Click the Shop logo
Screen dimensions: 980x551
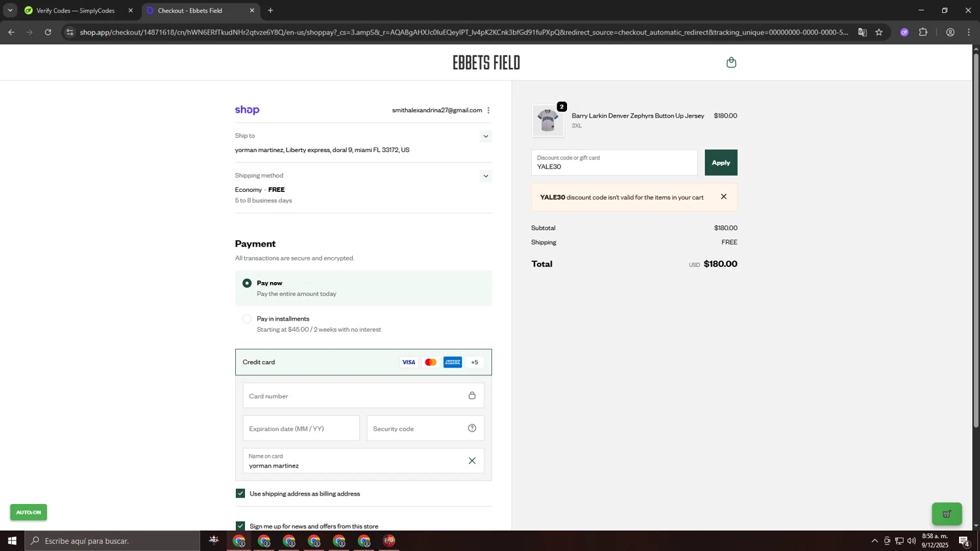click(x=247, y=110)
